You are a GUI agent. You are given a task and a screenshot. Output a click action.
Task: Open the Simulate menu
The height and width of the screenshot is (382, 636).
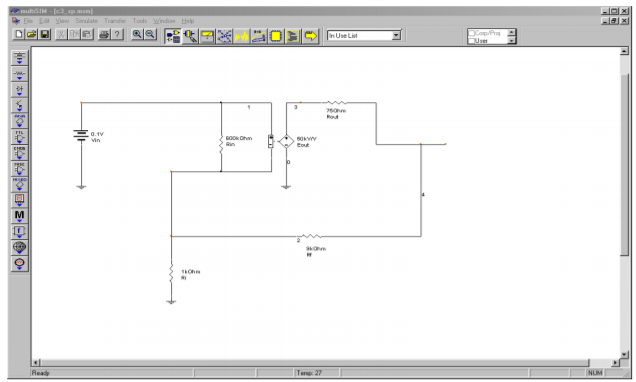[86, 21]
